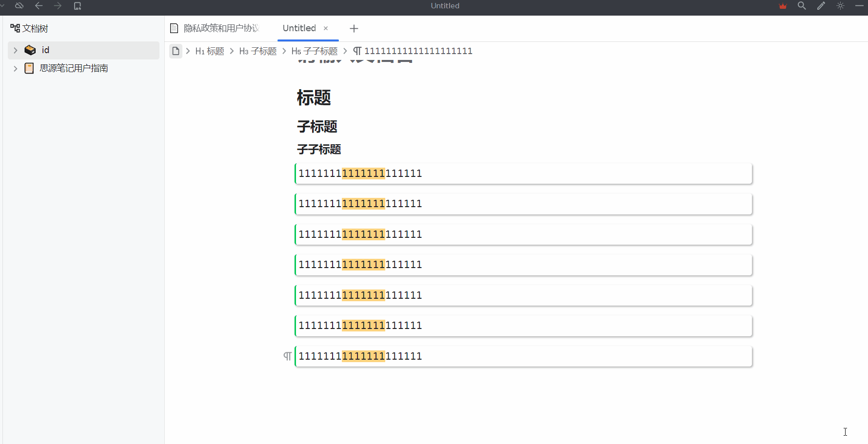Click the heading 标题 in editor
This screenshot has height=444, width=868.
click(x=314, y=97)
